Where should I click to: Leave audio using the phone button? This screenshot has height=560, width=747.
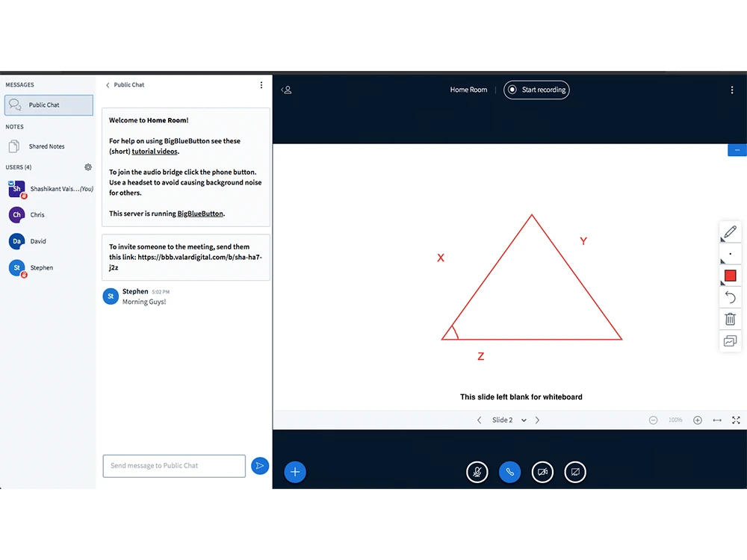(x=509, y=472)
